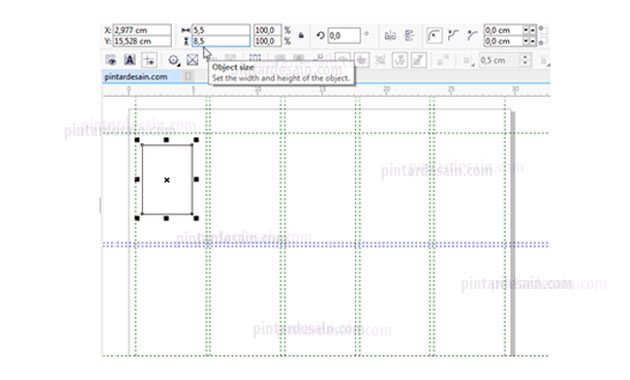Click the object height field showing 8,5
The image size is (630, 380).
[221, 41]
